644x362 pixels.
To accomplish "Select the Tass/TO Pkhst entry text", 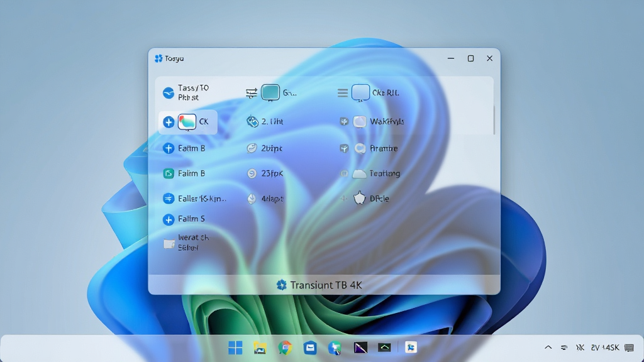I will coord(194,93).
